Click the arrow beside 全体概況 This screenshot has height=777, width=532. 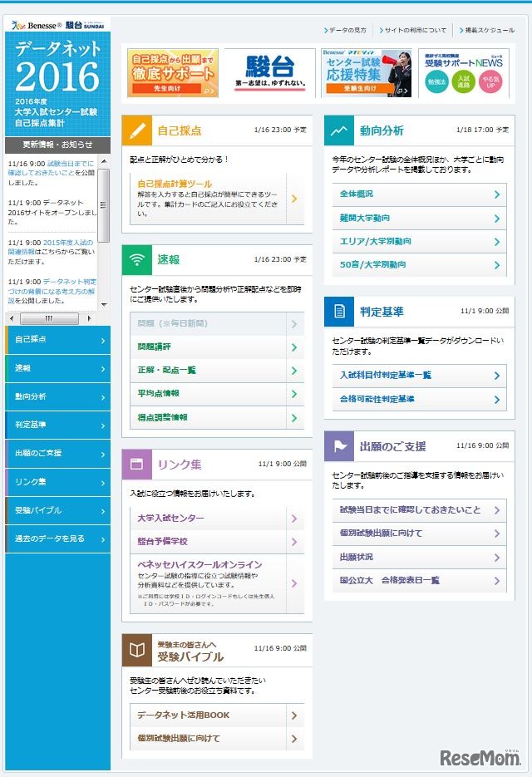pyautogui.click(x=497, y=194)
